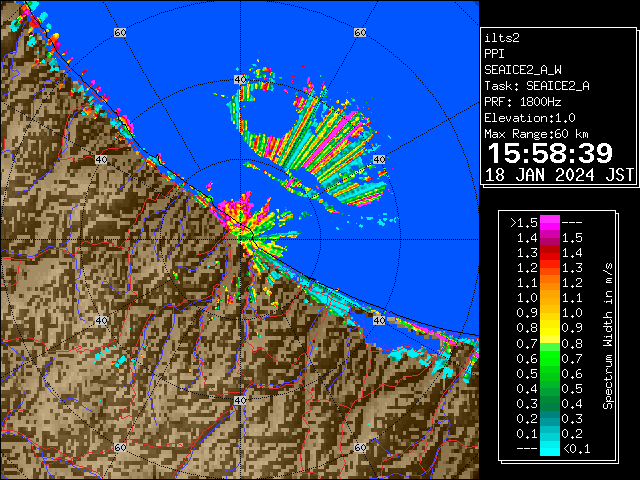Viewport: 640px width, 480px height.
Task: Click the product name "SEAICE2_A_W"
Action: [x=523, y=70]
